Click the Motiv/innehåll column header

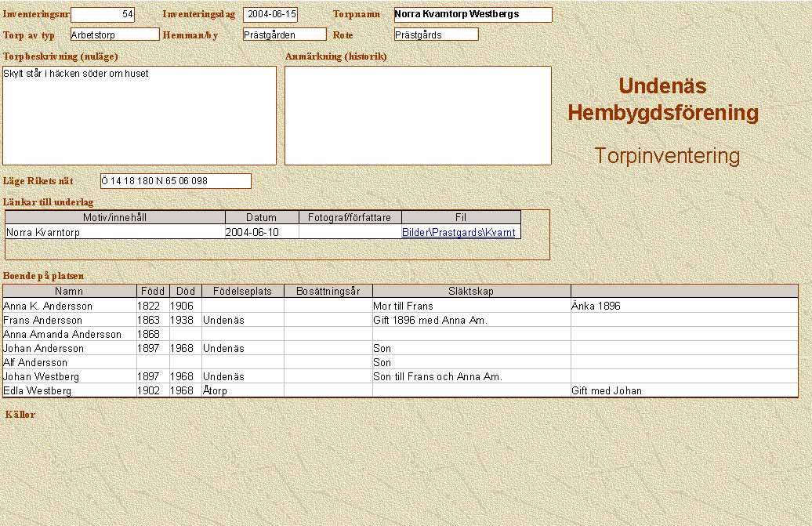pyautogui.click(x=115, y=218)
